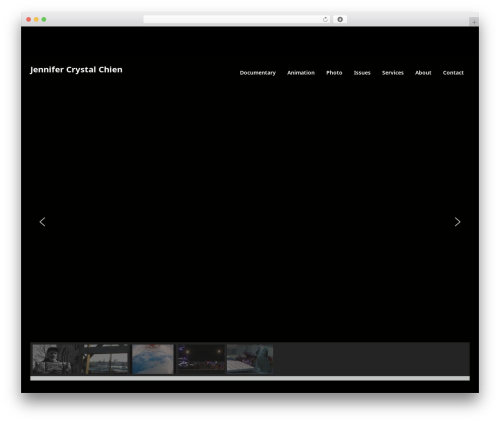Go to the previous slide arrow
This screenshot has height=423, width=500.
[x=42, y=222]
